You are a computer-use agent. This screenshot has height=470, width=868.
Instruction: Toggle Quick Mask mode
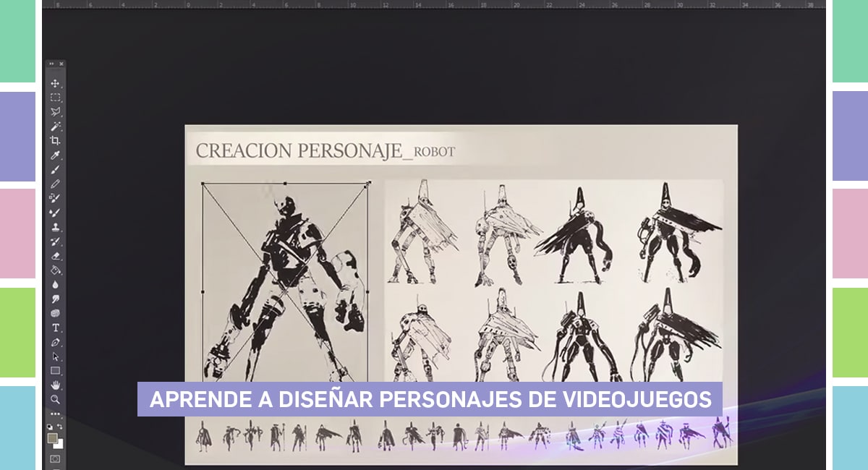[x=55, y=459]
